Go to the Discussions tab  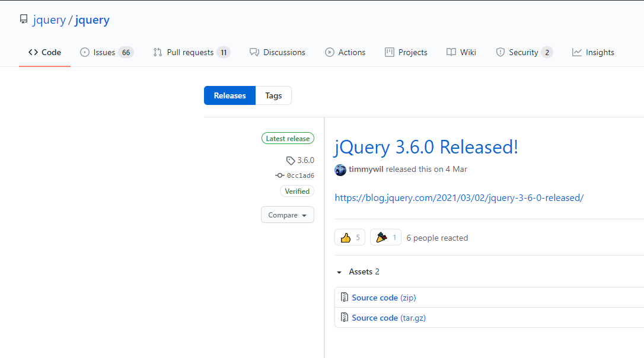tap(278, 52)
